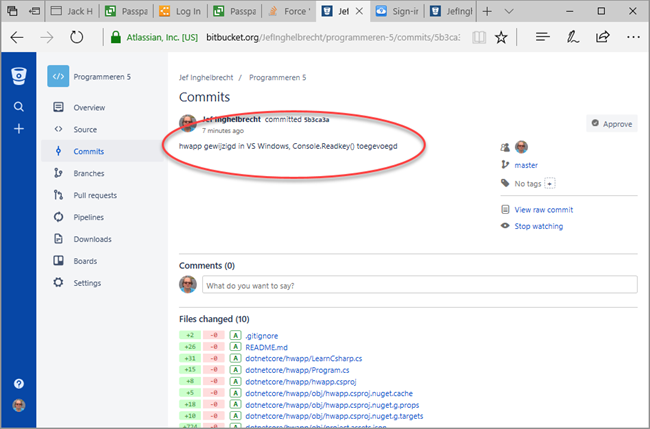
Task: Click the Edge web notes pen icon
Action: tap(572, 37)
